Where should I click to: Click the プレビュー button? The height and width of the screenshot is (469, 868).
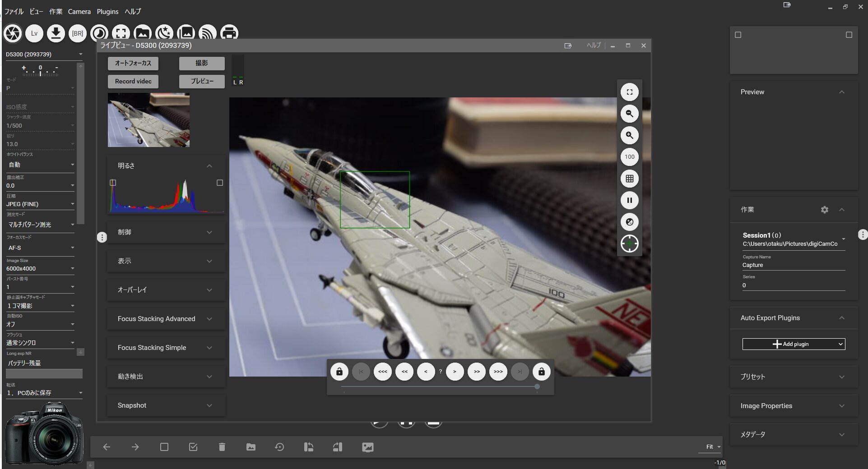202,81
